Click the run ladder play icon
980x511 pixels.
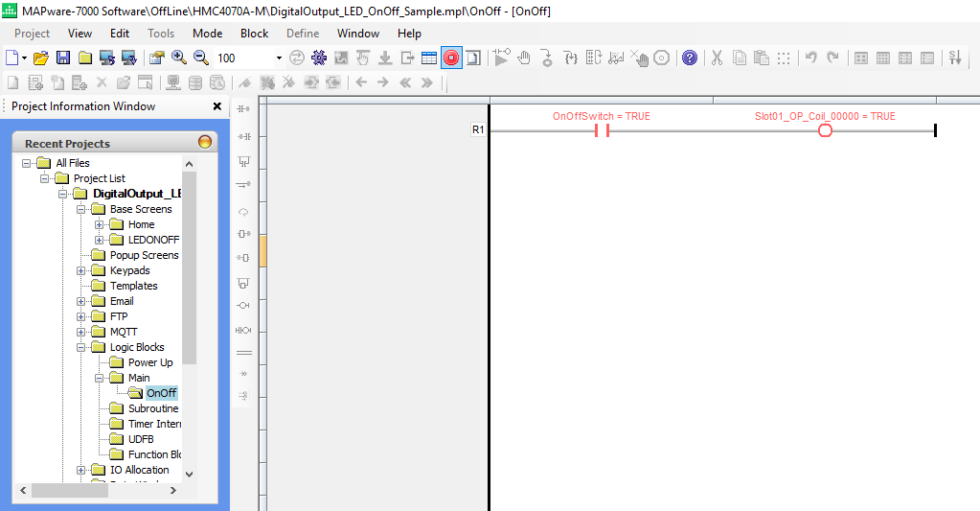(501, 58)
